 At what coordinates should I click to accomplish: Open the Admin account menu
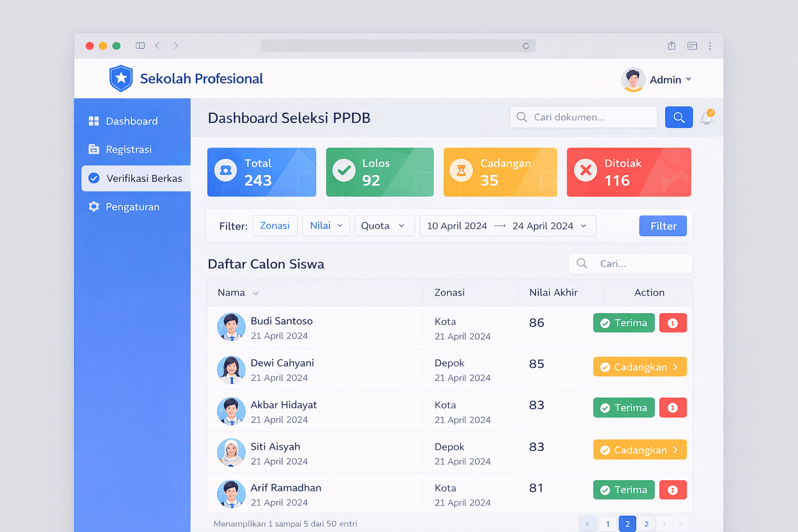657,79
